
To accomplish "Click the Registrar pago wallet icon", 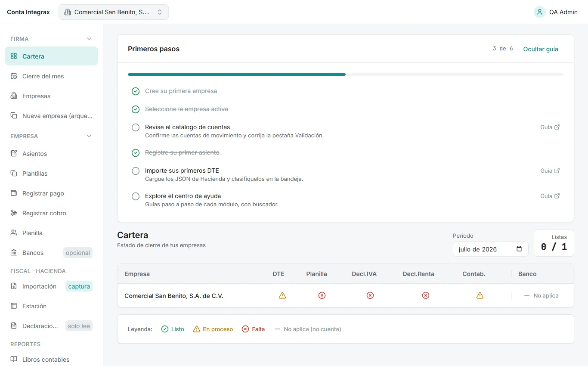I will 14,193.
